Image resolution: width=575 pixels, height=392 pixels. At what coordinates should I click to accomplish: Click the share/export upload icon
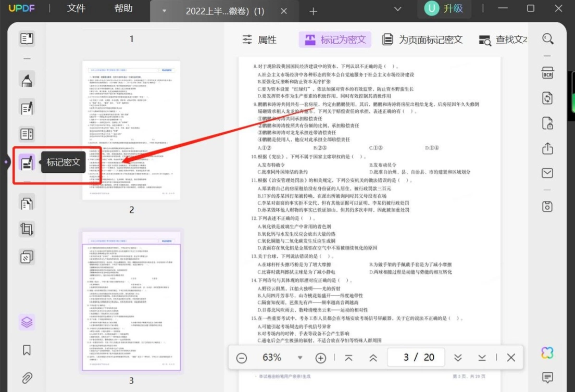point(547,148)
